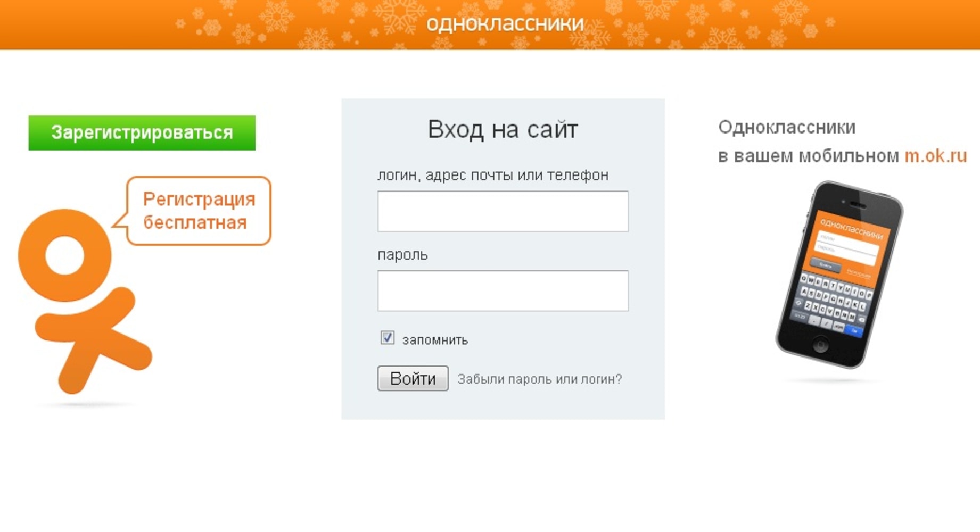The height and width of the screenshot is (532, 980).
Task: Click the Одноклассники header logo text
Action: click(x=505, y=23)
